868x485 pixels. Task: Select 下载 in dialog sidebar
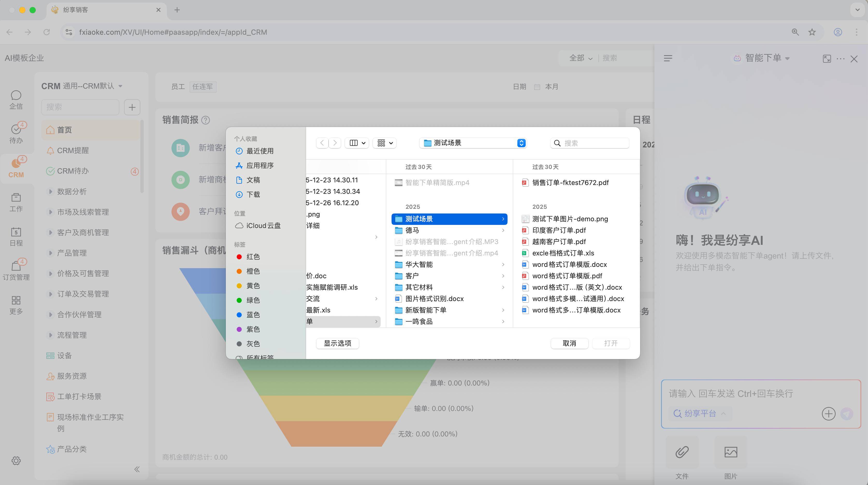[x=253, y=195]
